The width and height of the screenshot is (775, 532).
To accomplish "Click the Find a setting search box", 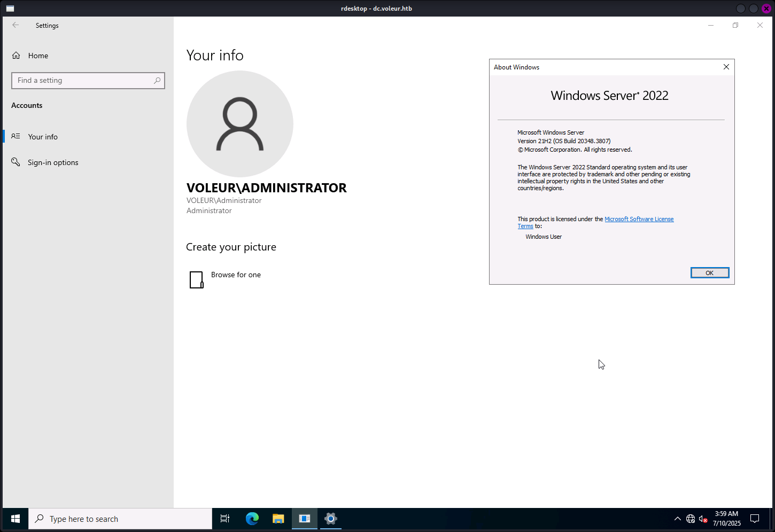I will 88,81.
